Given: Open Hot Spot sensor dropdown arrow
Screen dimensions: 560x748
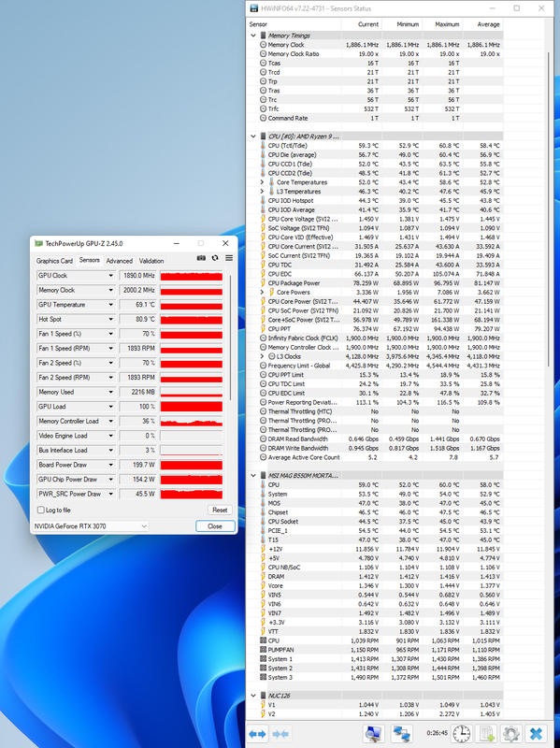Looking at the screenshot, I should pos(110,319).
